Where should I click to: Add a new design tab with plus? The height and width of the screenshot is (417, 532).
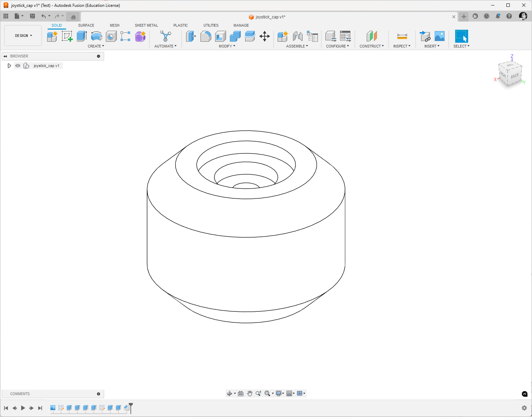pyautogui.click(x=464, y=16)
